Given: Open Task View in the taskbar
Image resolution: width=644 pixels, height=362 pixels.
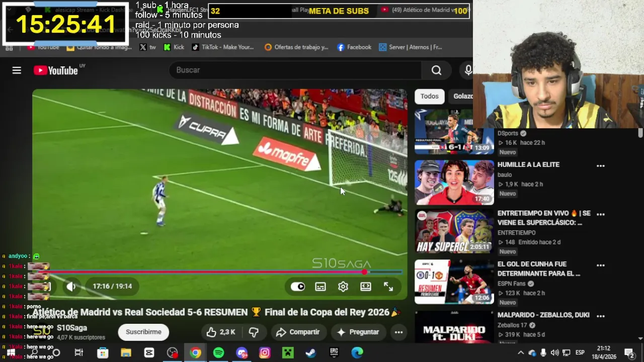Looking at the screenshot, I should [79, 353].
